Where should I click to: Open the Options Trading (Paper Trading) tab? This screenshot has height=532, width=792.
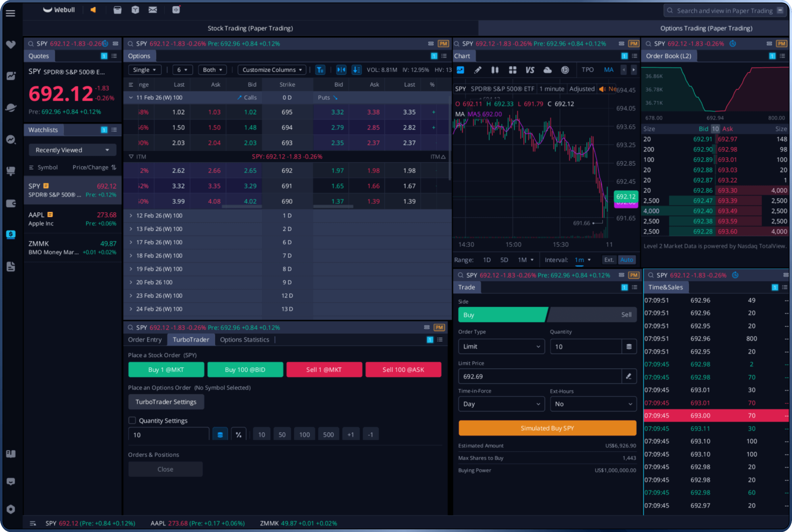(x=706, y=28)
